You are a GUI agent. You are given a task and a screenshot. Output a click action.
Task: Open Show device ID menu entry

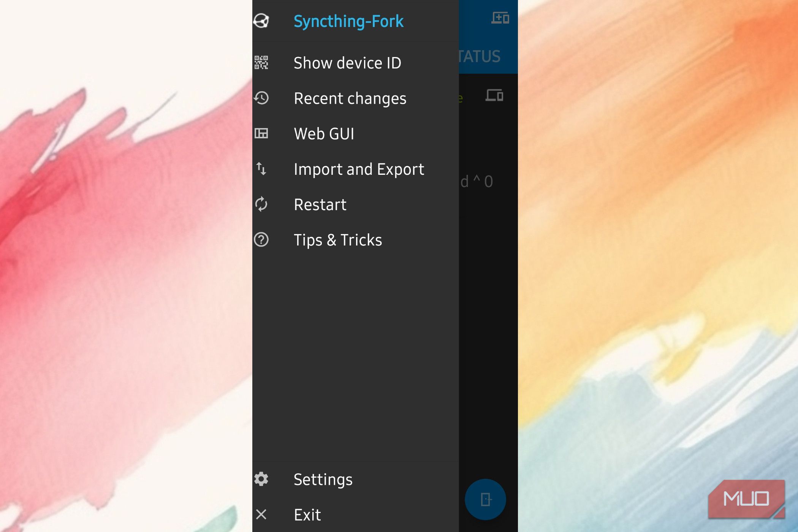[356, 63]
